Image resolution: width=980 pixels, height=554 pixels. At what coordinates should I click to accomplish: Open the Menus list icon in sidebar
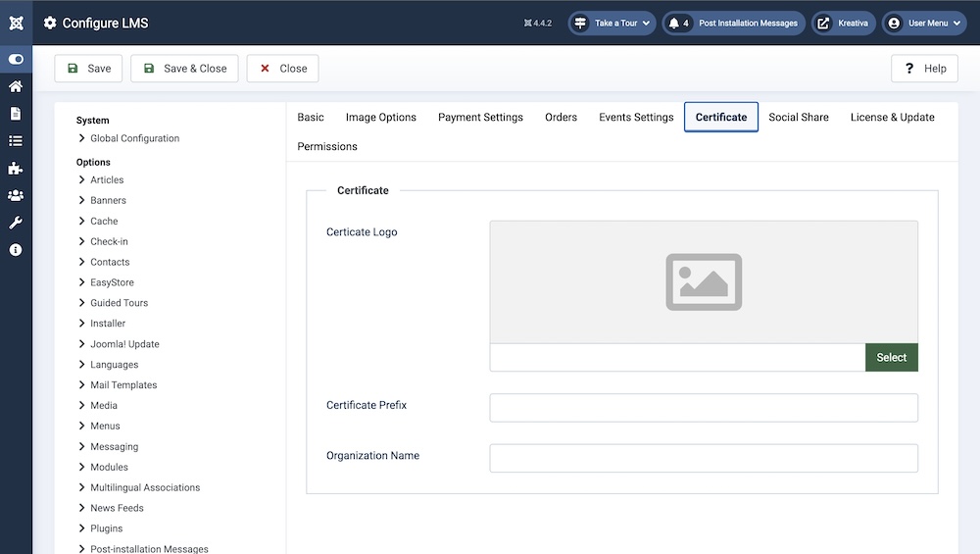[x=16, y=141]
